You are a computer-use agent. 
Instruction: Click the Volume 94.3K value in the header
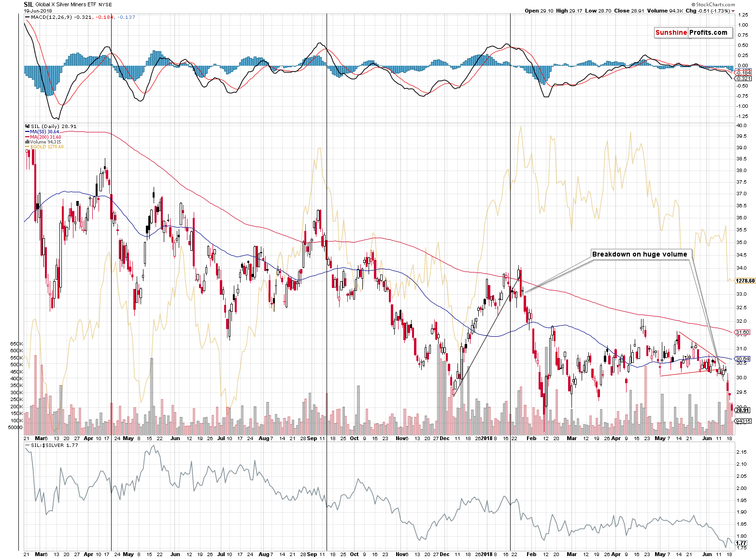point(665,11)
